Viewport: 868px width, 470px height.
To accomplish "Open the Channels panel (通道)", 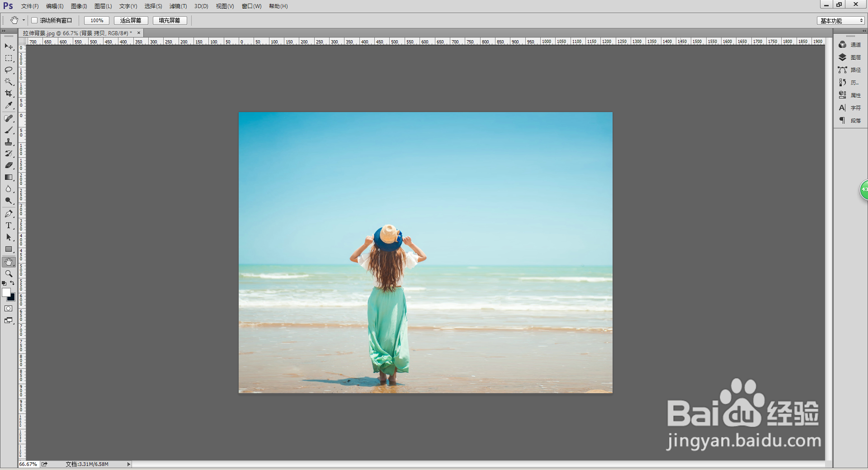I will (x=850, y=45).
